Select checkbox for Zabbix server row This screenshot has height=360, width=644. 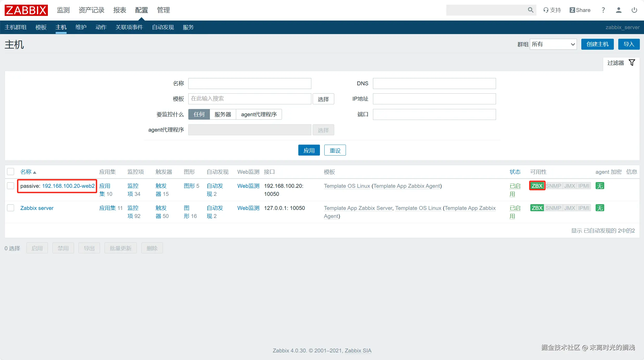[11, 208]
